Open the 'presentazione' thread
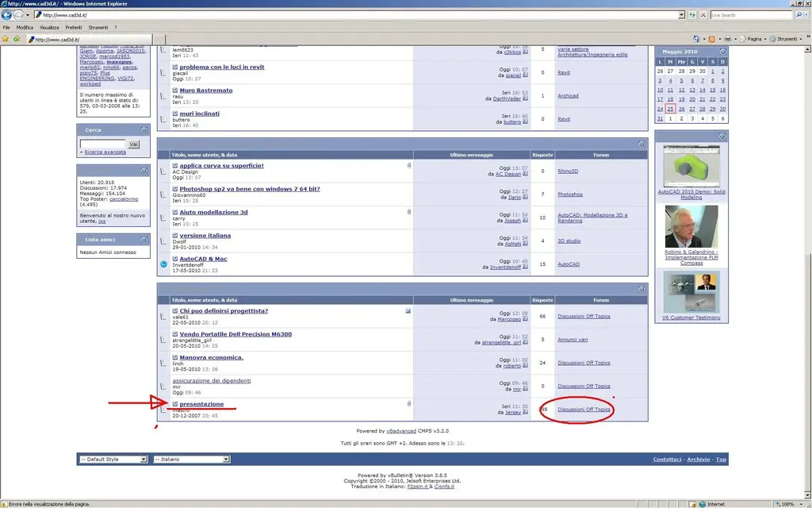The height and width of the screenshot is (508, 812). pyautogui.click(x=201, y=404)
